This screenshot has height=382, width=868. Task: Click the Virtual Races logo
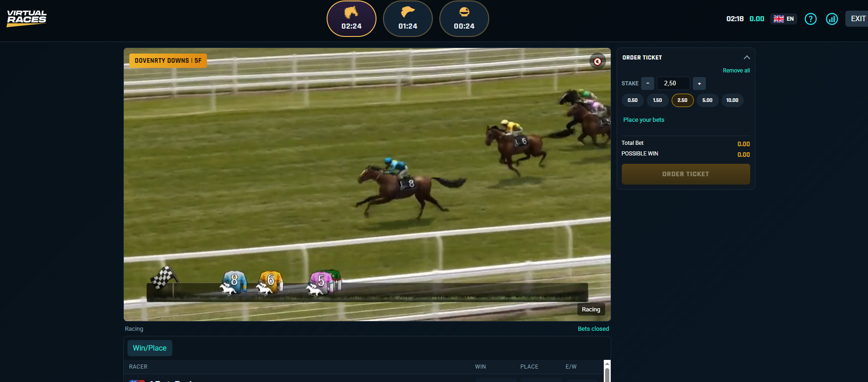click(27, 18)
